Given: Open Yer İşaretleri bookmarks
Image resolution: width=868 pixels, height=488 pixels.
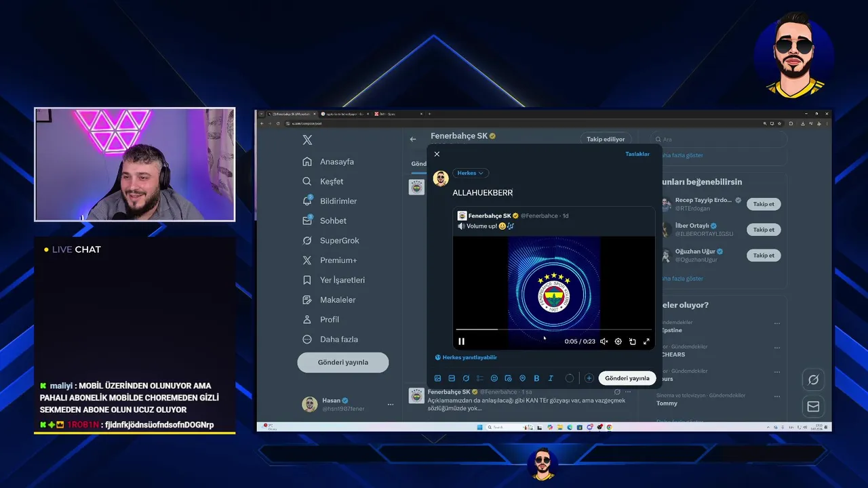Looking at the screenshot, I should coord(334,280).
